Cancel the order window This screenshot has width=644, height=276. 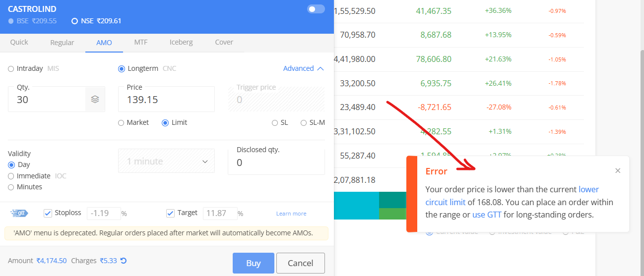301,263
